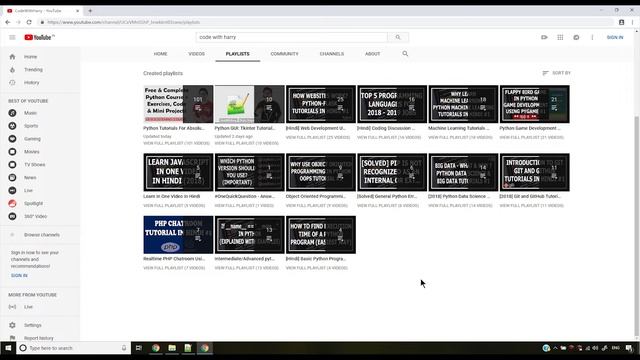Open the Windows Start menu

[8, 348]
